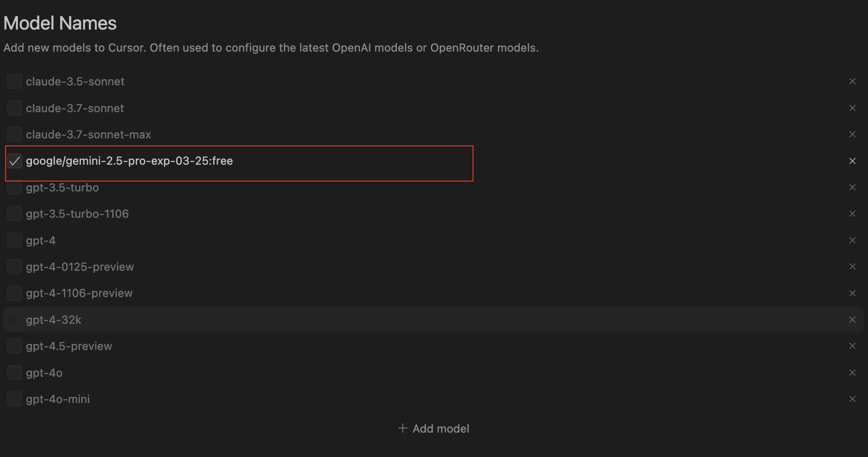Remove claude-3.5-sonnet with its X icon
Screen dimensions: 868x457
tap(852, 82)
